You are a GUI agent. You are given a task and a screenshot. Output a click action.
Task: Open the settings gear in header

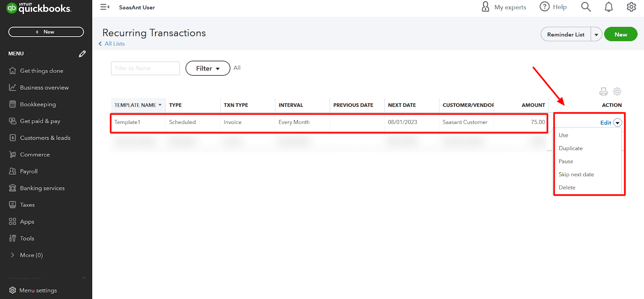tap(631, 7)
